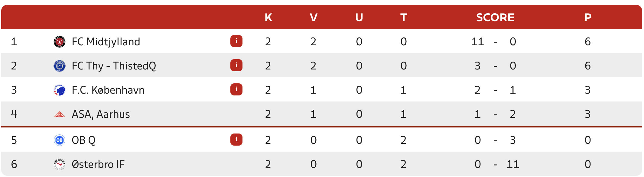Select the F.C. København team name
Image resolution: width=644 pixels, height=177 pixels.
108,90
